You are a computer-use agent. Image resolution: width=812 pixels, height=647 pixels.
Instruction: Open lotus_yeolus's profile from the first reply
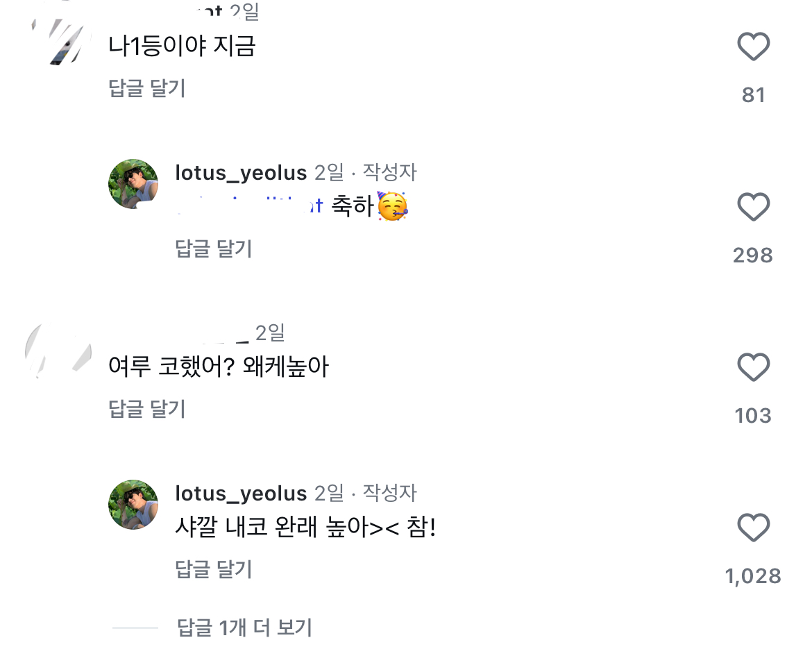pyautogui.click(x=239, y=173)
